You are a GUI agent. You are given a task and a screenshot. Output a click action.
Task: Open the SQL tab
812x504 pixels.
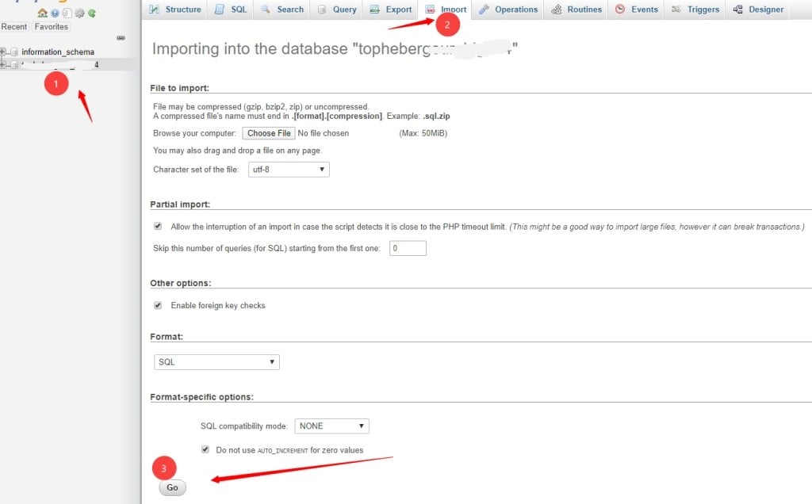231,10
